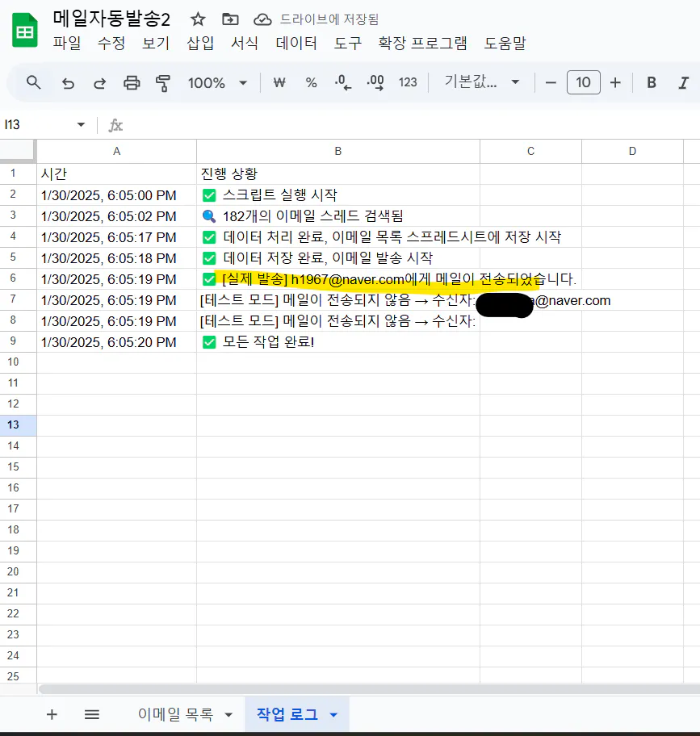Open search within the spreadsheet
This screenshot has height=736, width=700.
[x=32, y=82]
